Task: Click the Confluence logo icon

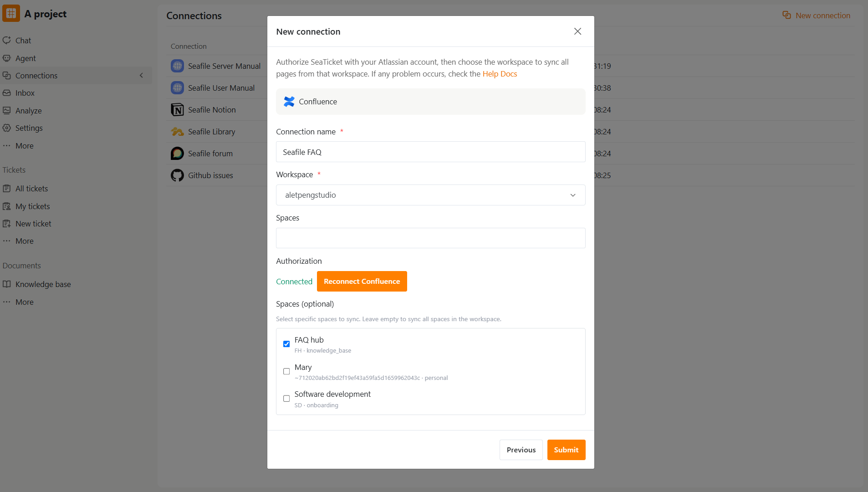Action: pyautogui.click(x=289, y=102)
